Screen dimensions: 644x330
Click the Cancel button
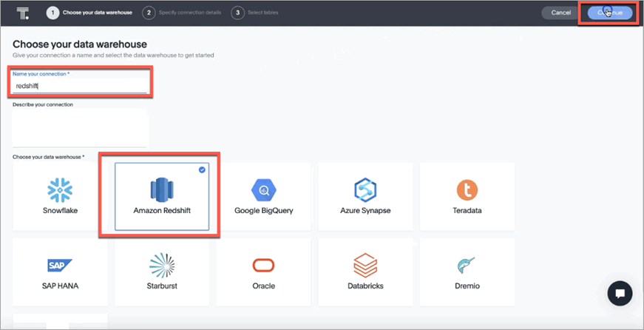click(x=561, y=13)
